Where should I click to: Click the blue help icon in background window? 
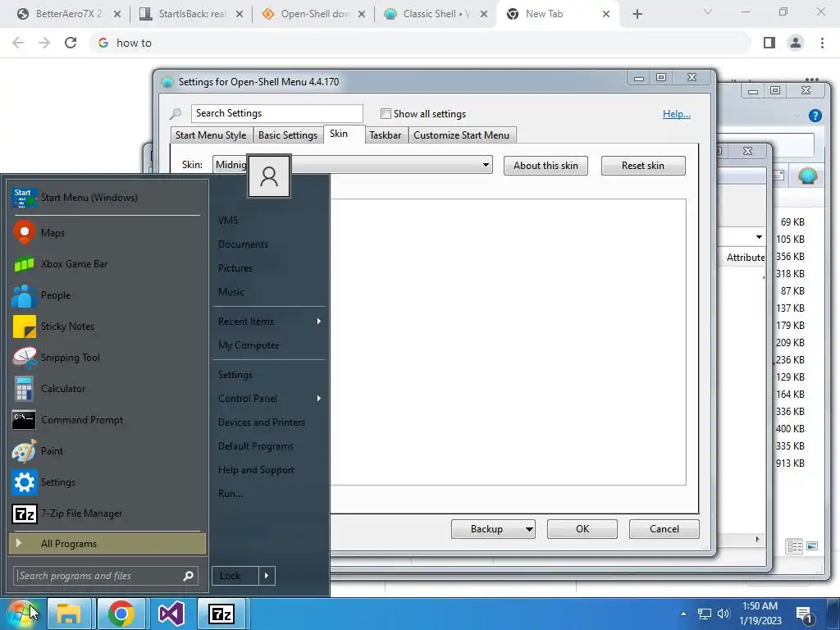(x=815, y=116)
